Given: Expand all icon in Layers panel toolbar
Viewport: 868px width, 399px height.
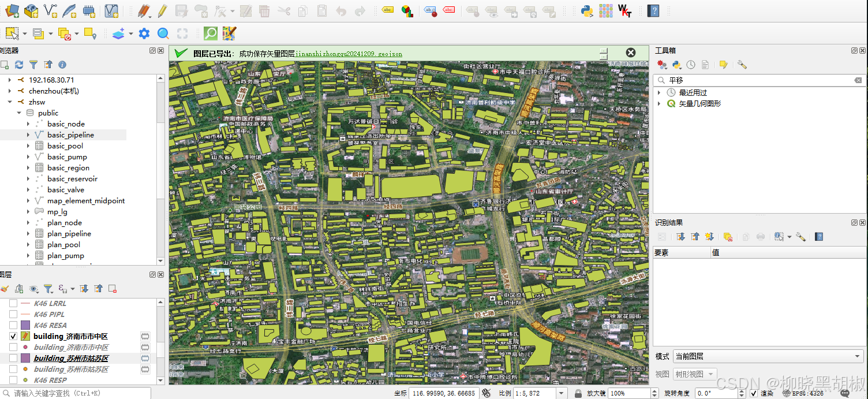Looking at the screenshot, I should click(x=84, y=288).
